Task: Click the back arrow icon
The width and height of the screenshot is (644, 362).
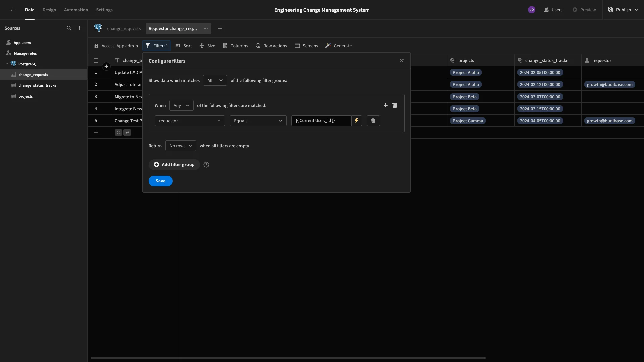Action: (x=13, y=10)
